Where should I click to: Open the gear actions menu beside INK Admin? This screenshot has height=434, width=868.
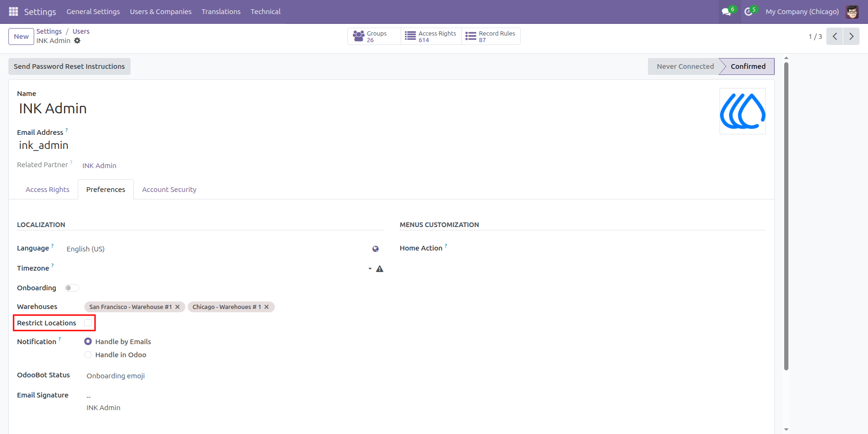pyautogui.click(x=77, y=41)
